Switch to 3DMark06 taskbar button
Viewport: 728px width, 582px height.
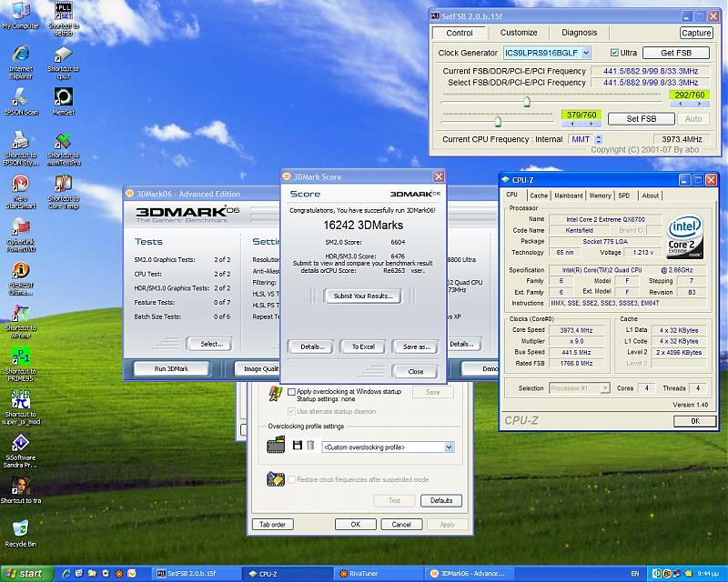tap(470, 574)
